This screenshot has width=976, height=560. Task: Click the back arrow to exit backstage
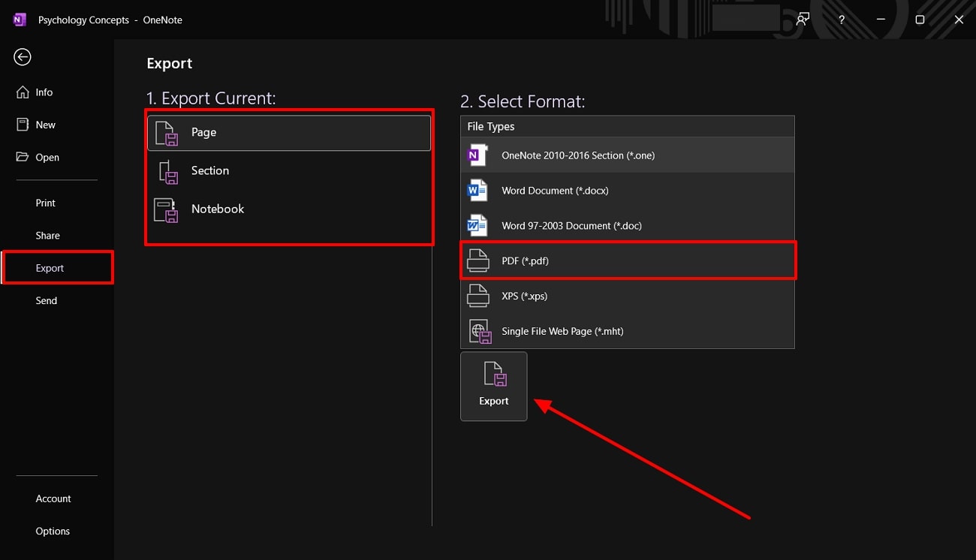point(23,57)
